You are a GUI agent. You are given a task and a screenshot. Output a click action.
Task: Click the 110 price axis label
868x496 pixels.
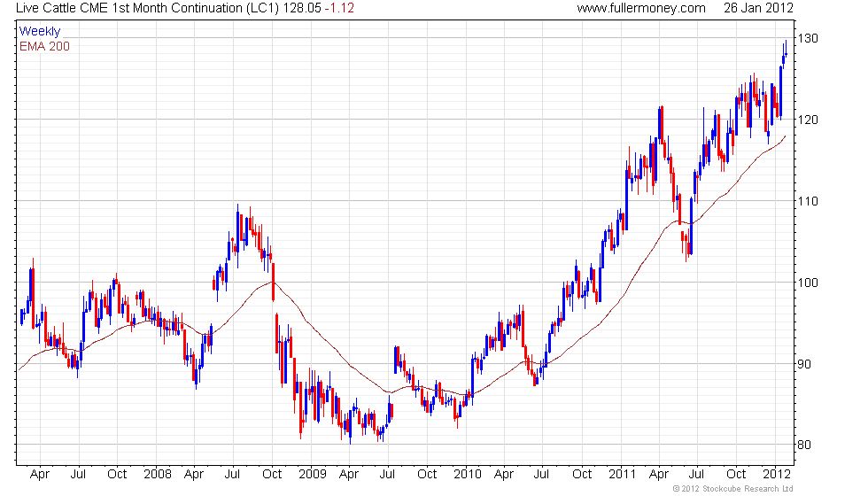click(808, 201)
